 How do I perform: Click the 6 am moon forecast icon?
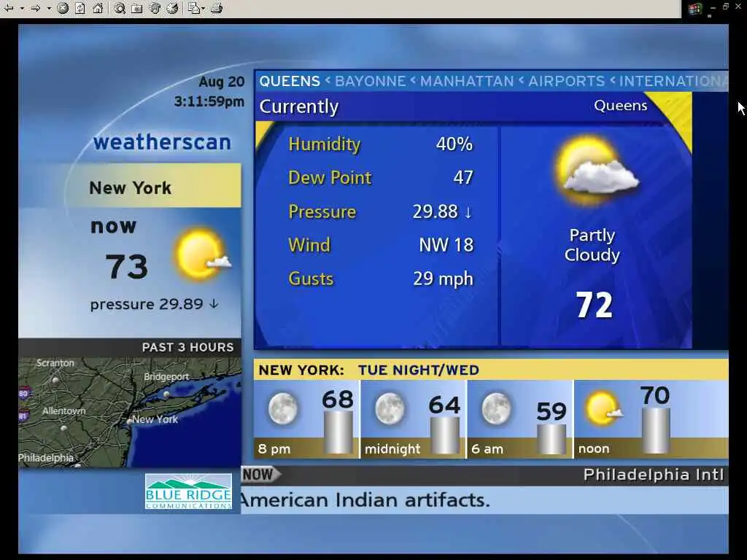click(x=496, y=408)
